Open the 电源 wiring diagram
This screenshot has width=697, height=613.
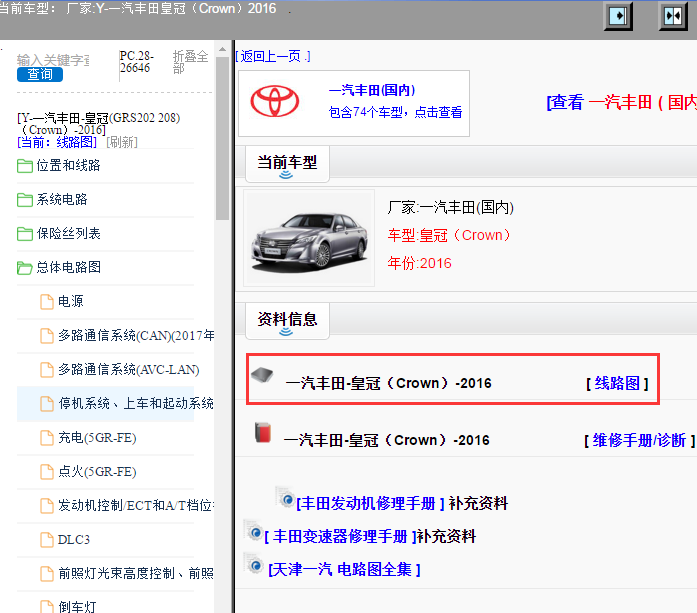pos(71,301)
